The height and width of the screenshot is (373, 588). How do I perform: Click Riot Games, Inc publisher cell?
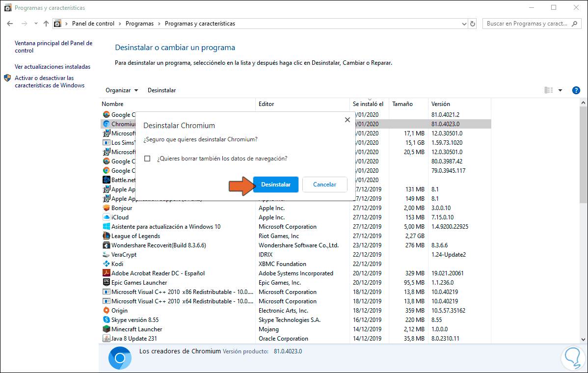(279, 236)
